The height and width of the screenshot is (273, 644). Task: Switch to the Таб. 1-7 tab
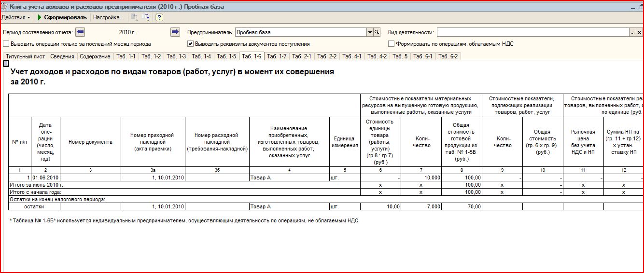tap(277, 56)
